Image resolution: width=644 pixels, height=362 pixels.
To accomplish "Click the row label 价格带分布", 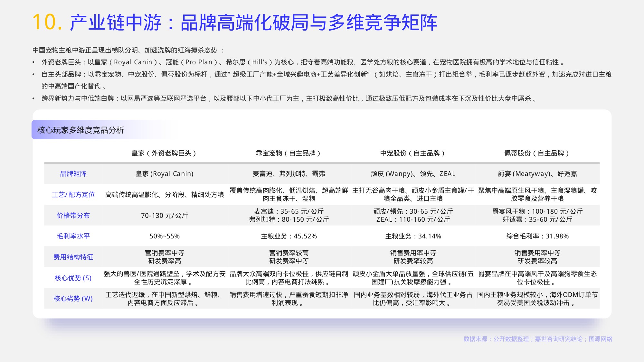I will pos(73,216).
